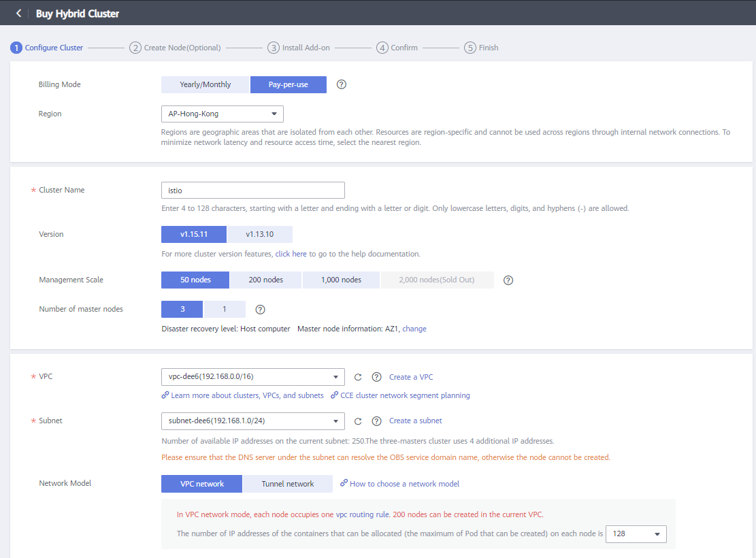Set number of master nodes to 1
This screenshot has height=558, width=756.
(x=225, y=309)
